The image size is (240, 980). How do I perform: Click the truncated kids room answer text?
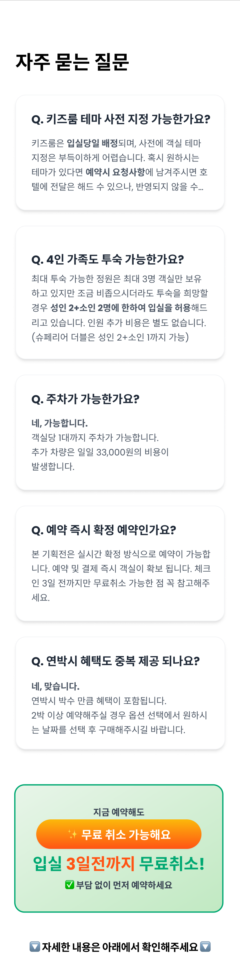[117, 187]
